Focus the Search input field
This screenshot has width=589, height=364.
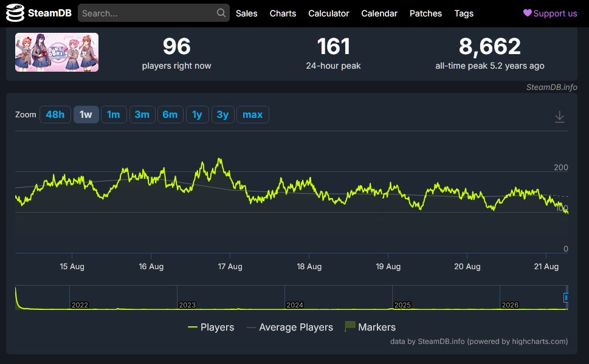pyautogui.click(x=154, y=13)
